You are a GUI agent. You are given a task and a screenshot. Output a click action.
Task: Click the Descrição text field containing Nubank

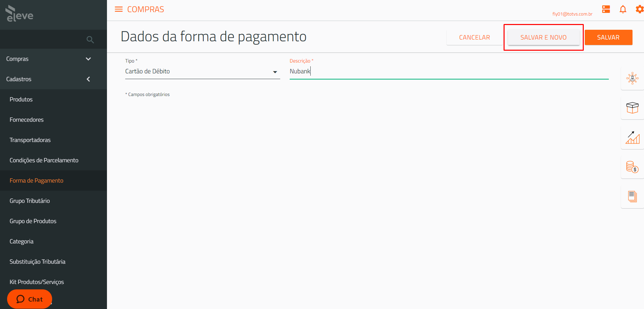click(449, 72)
